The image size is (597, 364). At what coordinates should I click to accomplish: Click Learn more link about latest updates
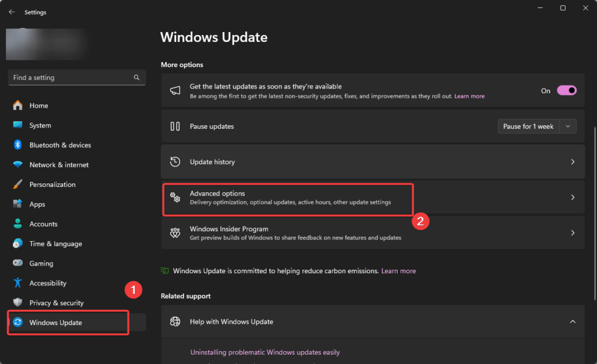click(469, 96)
